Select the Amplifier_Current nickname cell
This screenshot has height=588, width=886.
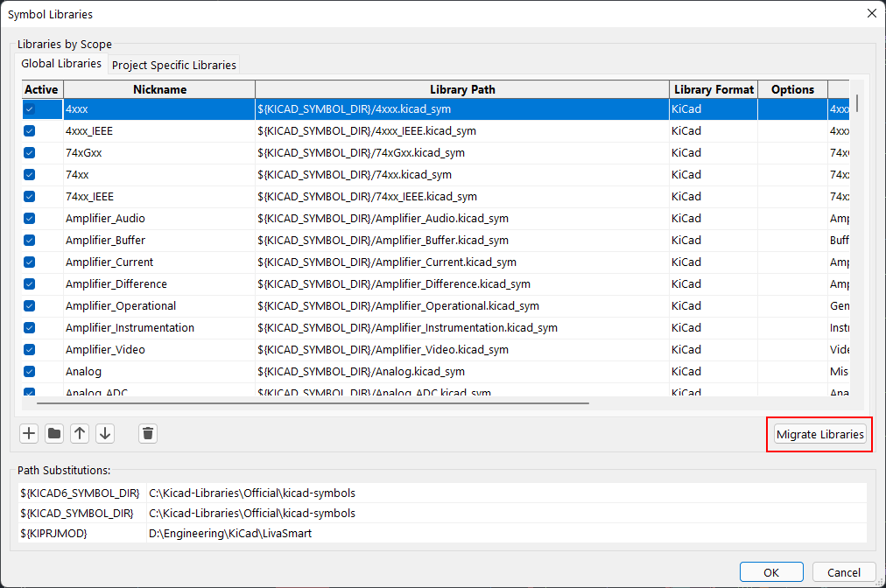tap(159, 262)
